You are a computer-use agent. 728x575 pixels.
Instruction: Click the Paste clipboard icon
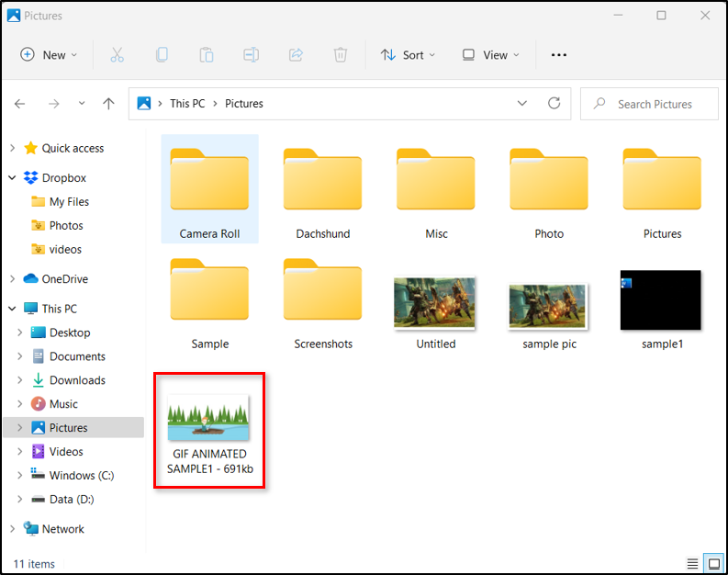(207, 55)
